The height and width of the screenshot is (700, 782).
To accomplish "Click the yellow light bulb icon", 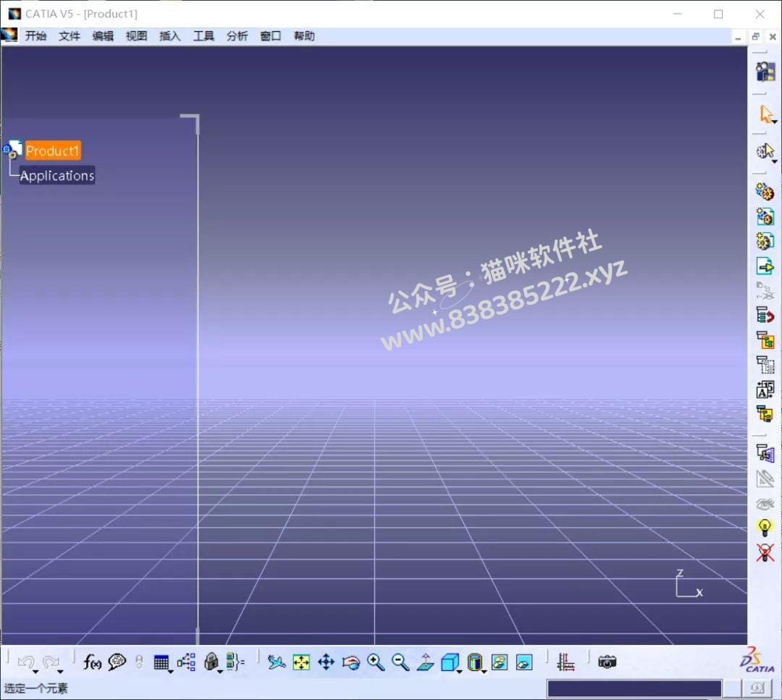I will [x=765, y=527].
